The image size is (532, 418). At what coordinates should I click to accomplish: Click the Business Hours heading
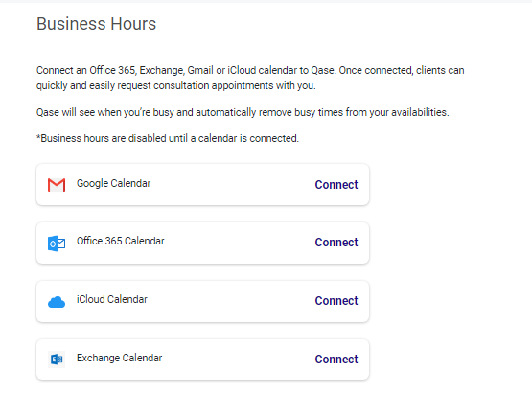pyautogui.click(x=97, y=24)
